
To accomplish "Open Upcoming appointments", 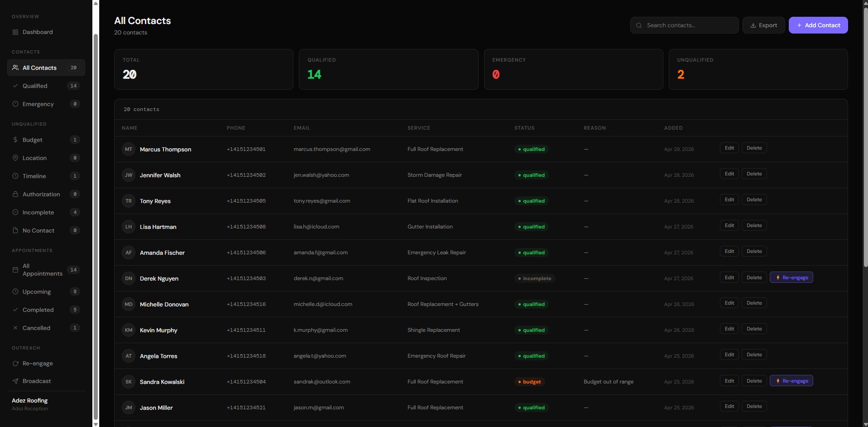I will (37, 292).
